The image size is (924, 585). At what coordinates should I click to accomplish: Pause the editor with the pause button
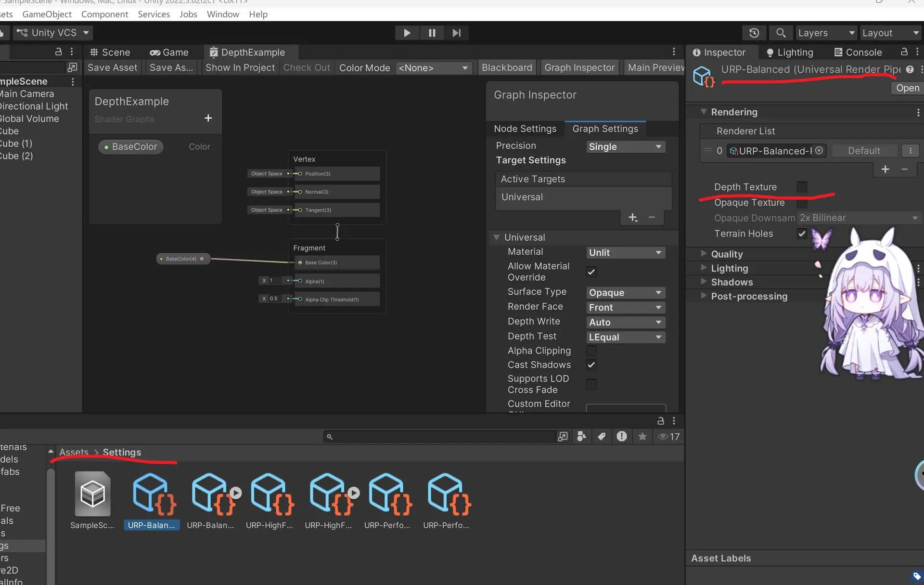pos(432,33)
